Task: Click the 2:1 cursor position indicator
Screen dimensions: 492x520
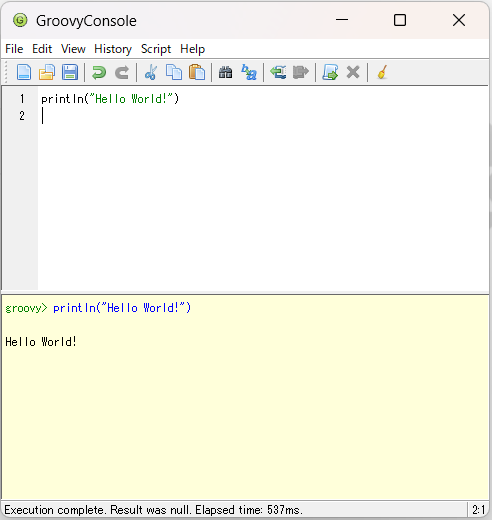Action: tap(479, 510)
